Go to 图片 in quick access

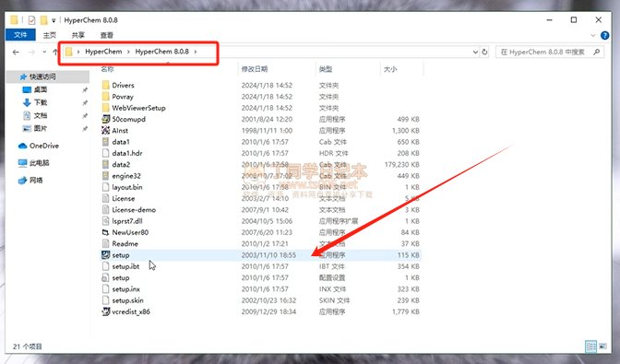click(x=35, y=128)
